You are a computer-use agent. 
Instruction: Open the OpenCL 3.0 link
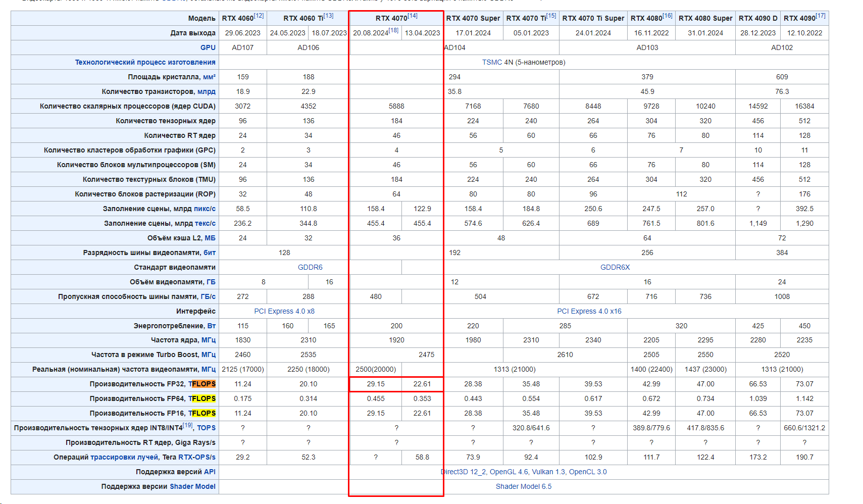(588, 472)
